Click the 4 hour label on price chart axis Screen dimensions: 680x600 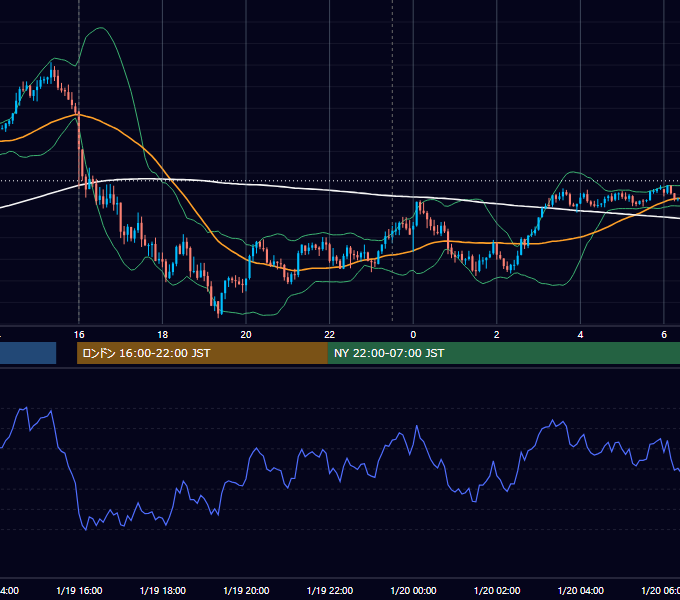pos(580,335)
